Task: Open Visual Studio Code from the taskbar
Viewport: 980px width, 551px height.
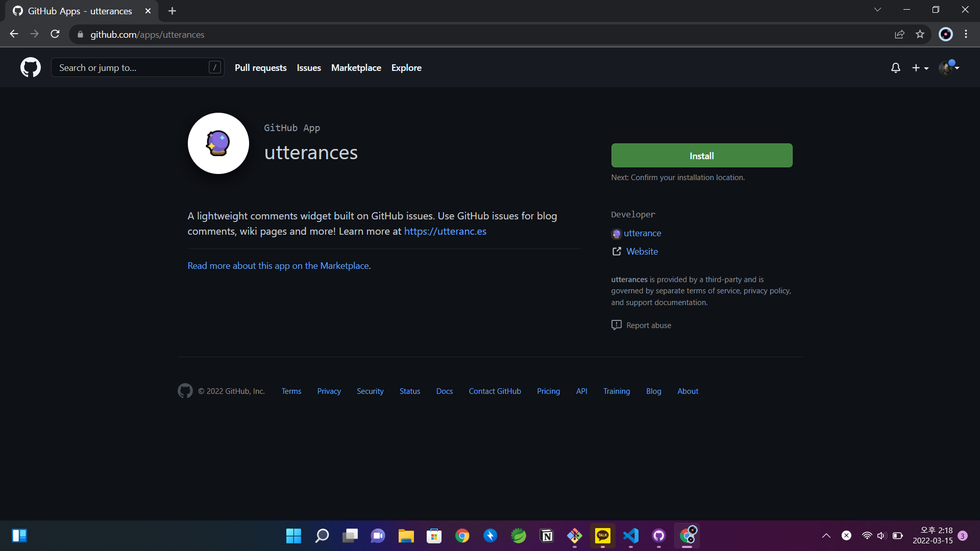Action: [x=631, y=536]
